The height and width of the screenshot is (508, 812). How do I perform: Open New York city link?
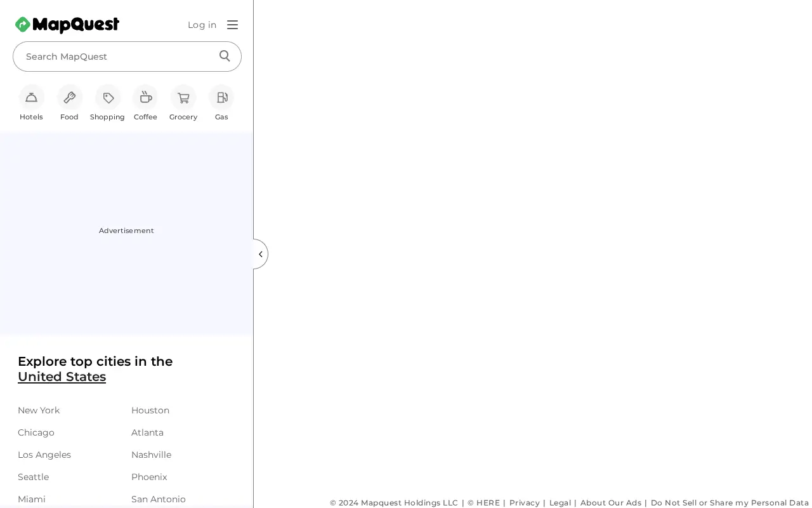[x=39, y=410]
